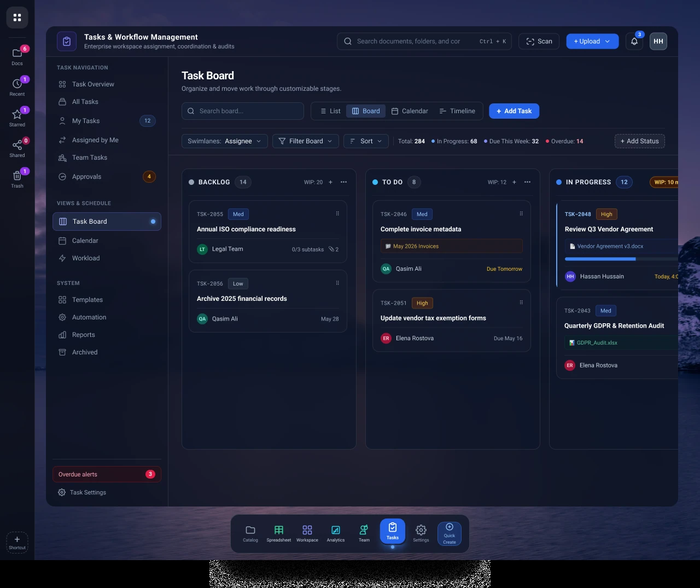
Task: Switch to Calendar view toggle
Action: 410,111
